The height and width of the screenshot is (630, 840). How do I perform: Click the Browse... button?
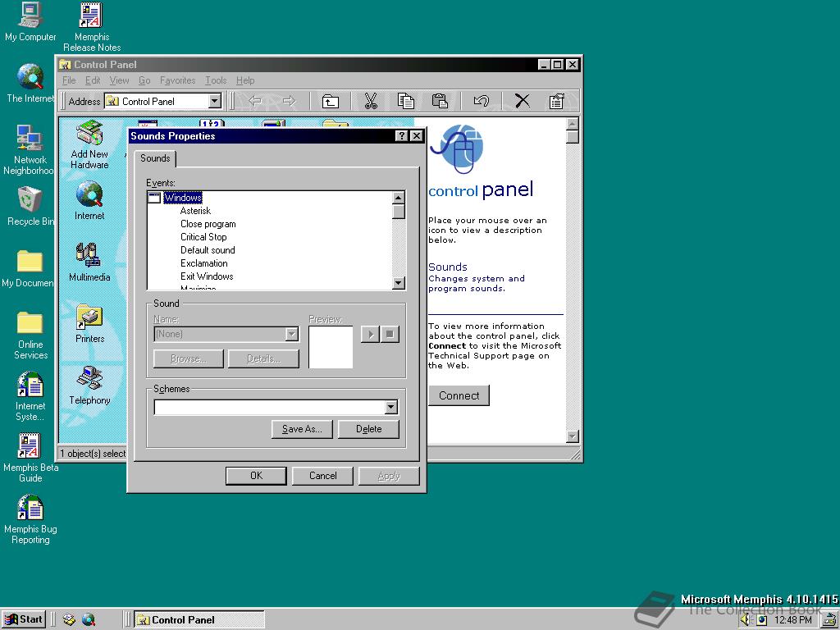(188, 359)
